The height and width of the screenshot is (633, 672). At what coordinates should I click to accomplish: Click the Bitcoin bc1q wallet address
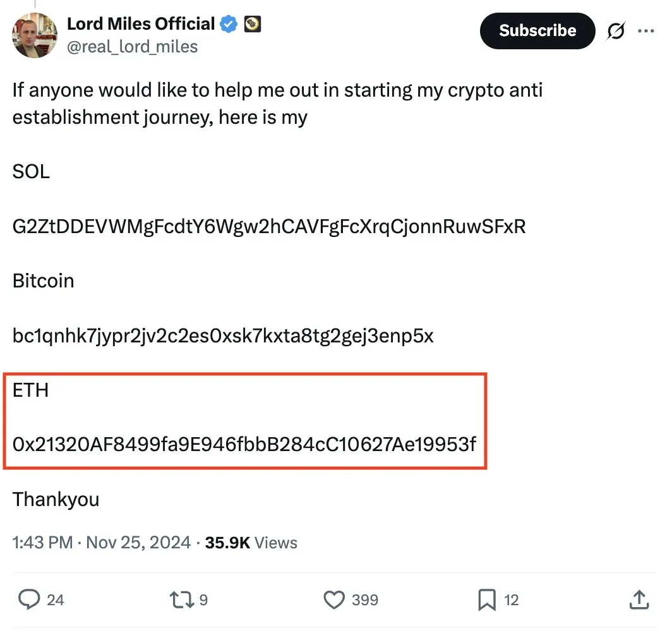point(223,335)
